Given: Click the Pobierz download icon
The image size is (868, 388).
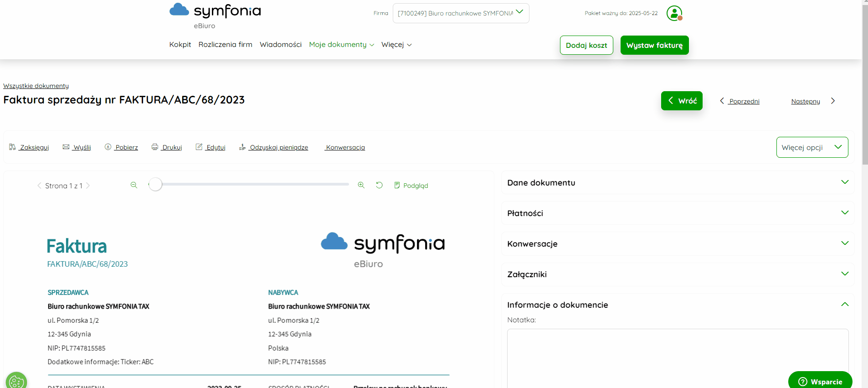Looking at the screenshot, I should click(x=108, y=147).
